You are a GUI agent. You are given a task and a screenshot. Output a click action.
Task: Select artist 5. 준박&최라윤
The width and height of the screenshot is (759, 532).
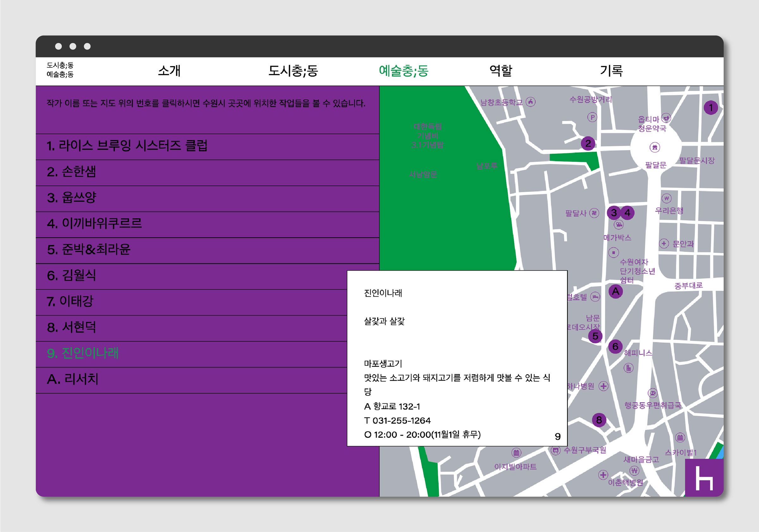(x=207, y=250)
